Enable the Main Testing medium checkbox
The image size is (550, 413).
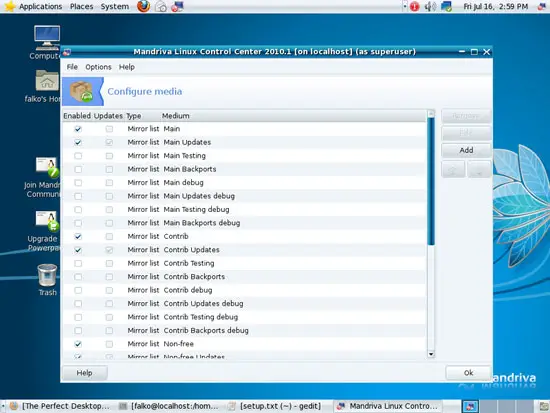coord(78,156)
